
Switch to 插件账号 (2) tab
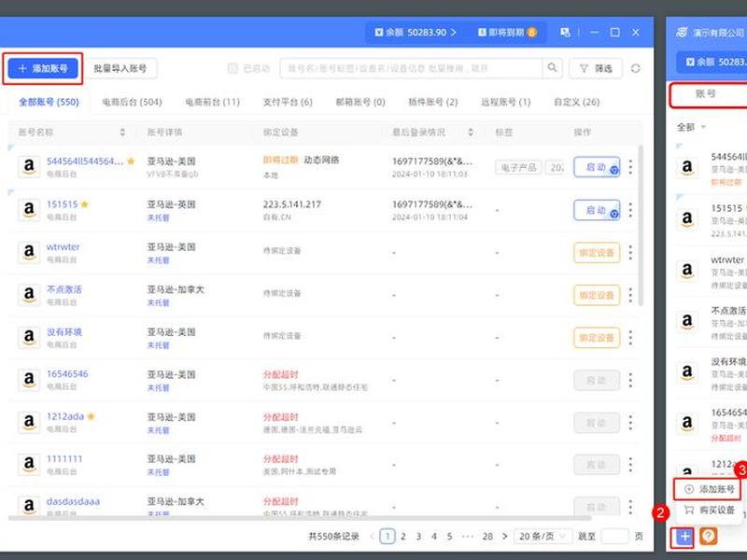[x=433, y=102]
